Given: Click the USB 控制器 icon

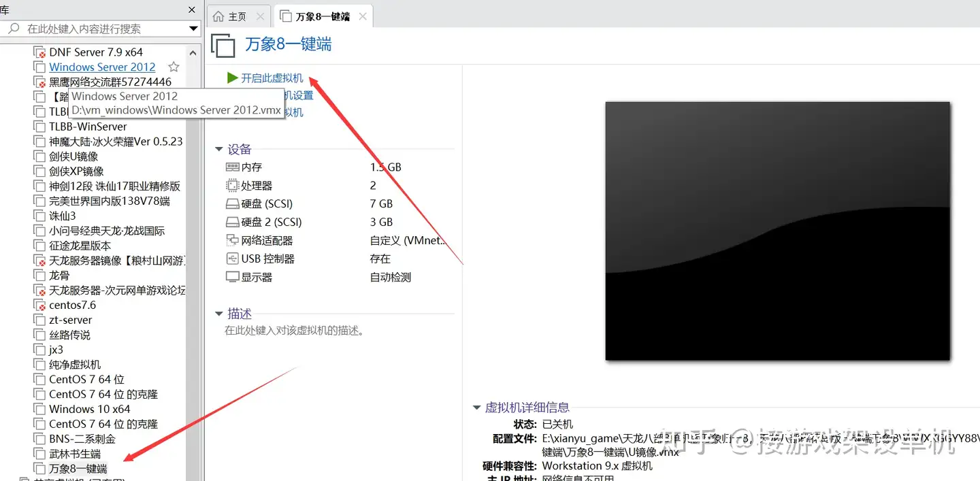Looking at the screenshot, I should tap(232, 259).
